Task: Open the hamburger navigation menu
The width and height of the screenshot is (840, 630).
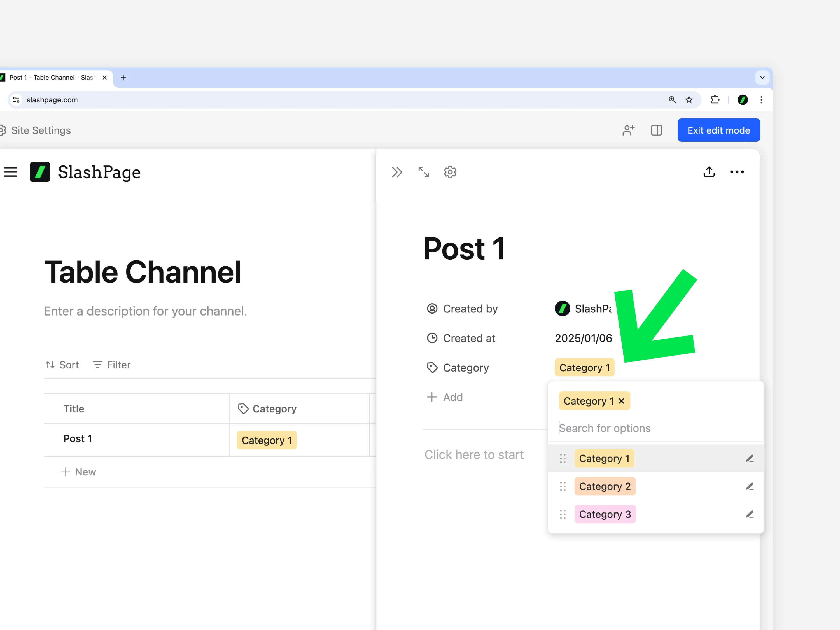Action: [x=11, y=172]
